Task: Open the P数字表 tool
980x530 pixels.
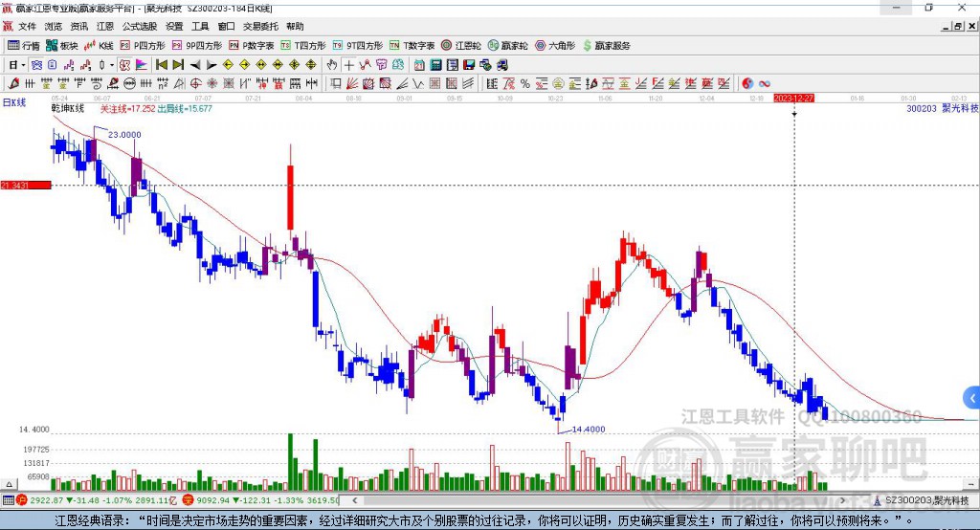Action: coord(252,46)
